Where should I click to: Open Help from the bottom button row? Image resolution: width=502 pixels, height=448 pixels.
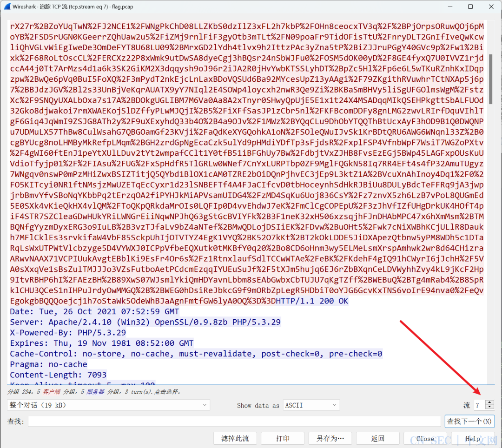pyautogui.click(x=473, y=439)
